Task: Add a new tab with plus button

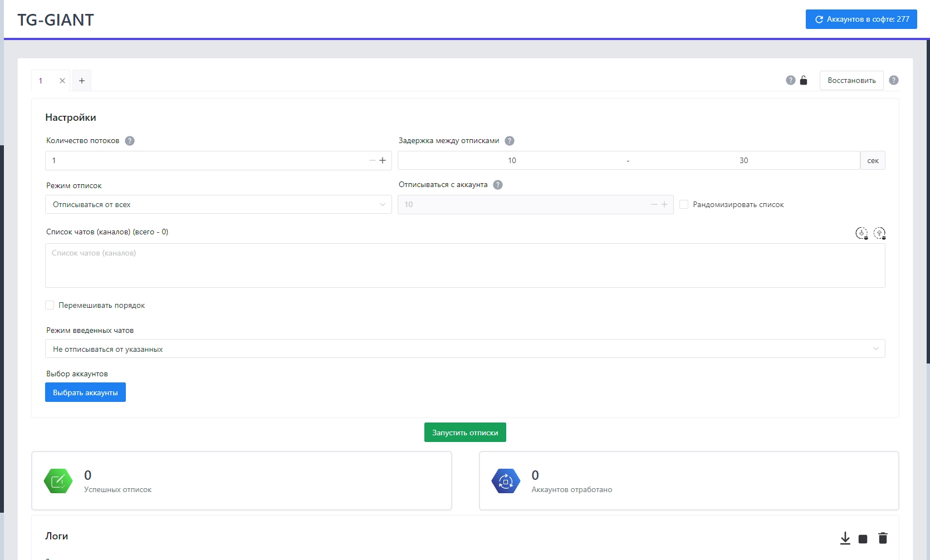Action: (82, 81)
